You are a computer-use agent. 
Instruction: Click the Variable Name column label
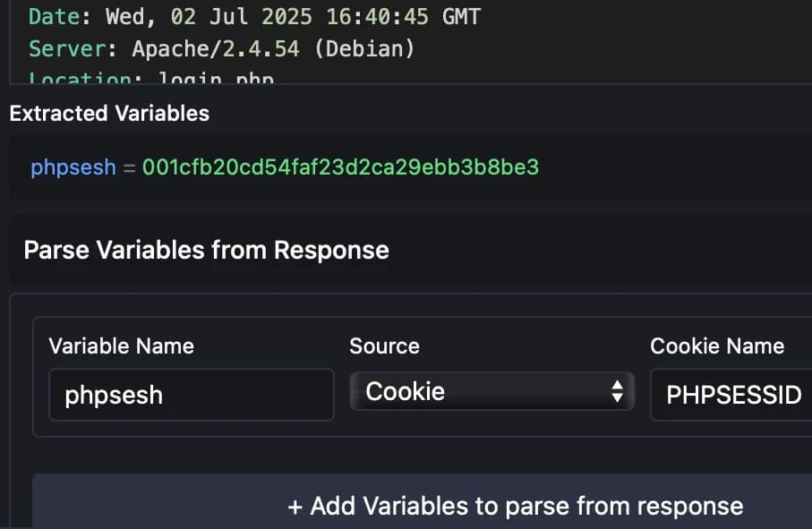[121, 346]
